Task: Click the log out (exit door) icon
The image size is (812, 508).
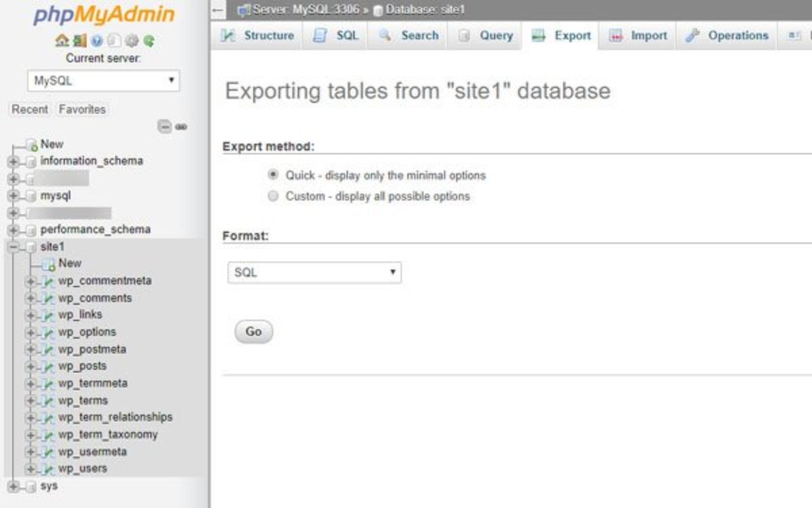Action: point(80,41)
